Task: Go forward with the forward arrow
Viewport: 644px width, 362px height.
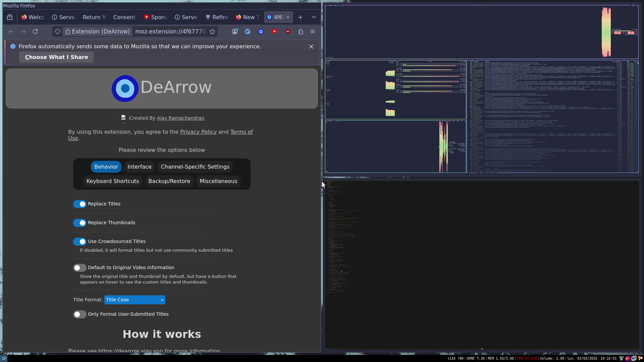Action: coord(23,32)
